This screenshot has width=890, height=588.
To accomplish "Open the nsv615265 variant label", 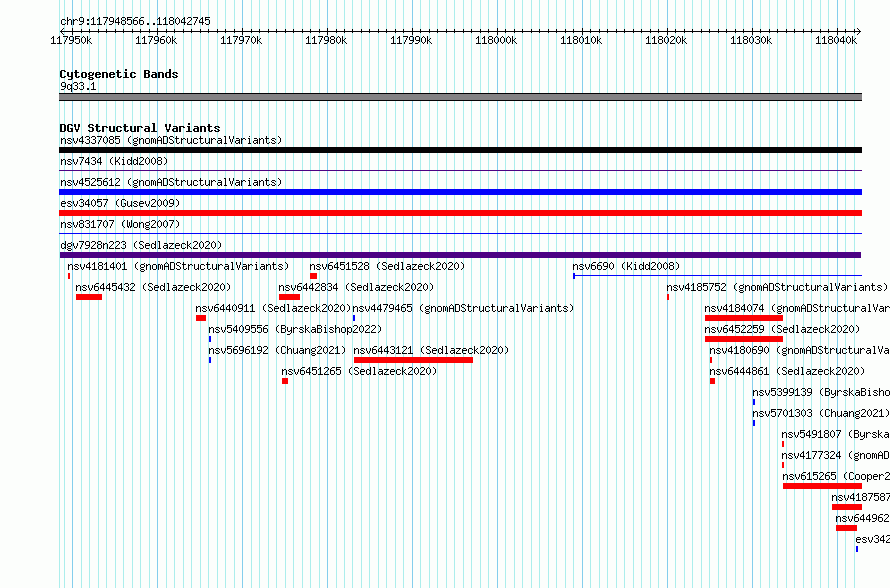I will point(836,476).
